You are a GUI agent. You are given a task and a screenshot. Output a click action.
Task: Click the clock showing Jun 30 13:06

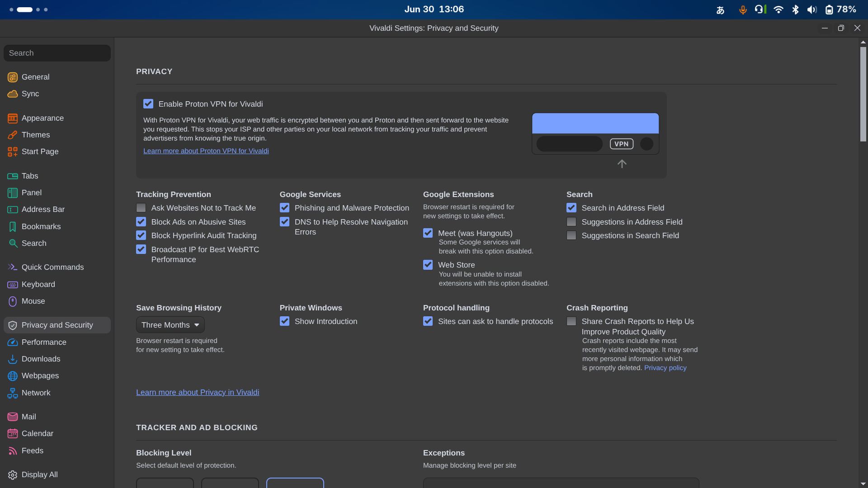click(434, 9)
